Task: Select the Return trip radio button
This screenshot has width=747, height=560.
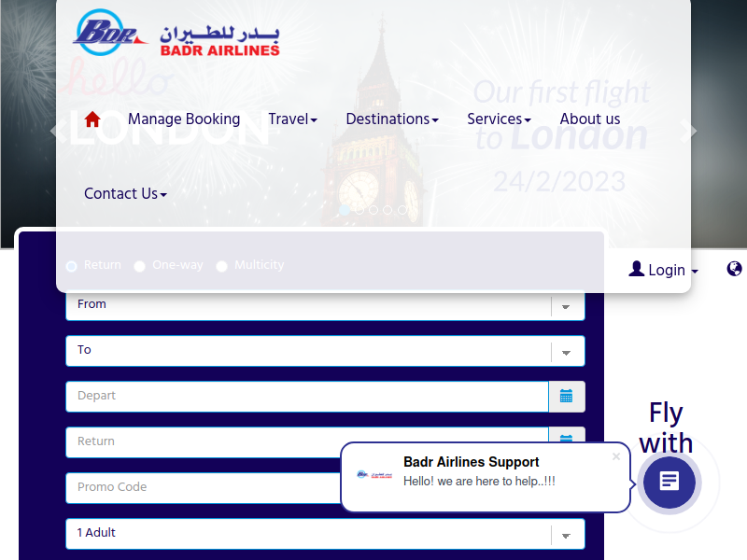Action: 72,266
